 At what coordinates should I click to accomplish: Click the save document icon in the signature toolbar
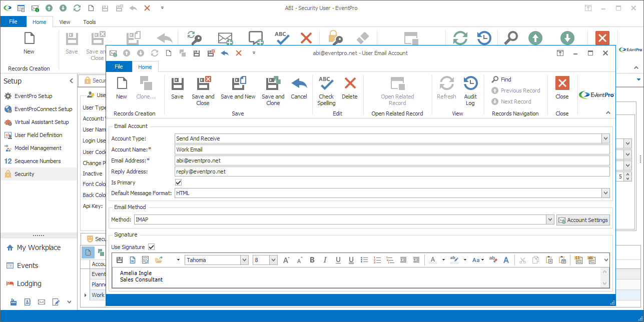pyautogui.click(x=120, y=260)
